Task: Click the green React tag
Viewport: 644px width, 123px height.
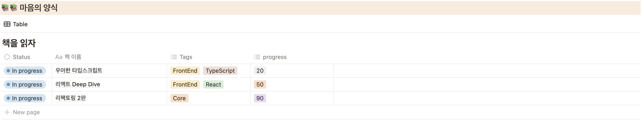Action: pyautogui.click(x=213, y=84)
